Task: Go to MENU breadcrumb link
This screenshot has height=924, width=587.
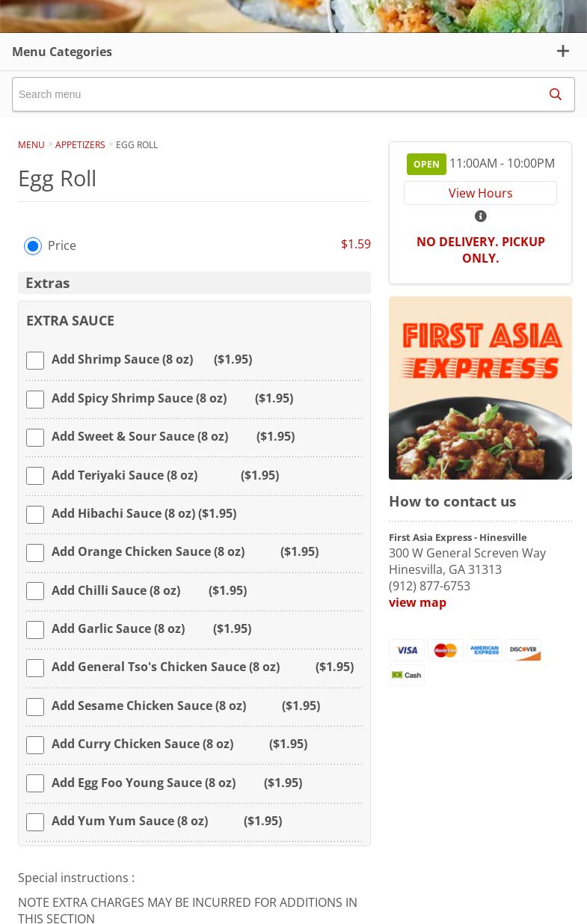Action: 31,144
